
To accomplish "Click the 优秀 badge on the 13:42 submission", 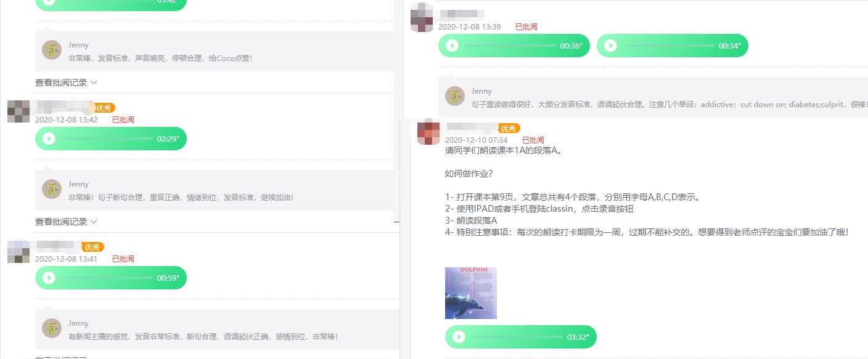I will click(x=104, y=108).
